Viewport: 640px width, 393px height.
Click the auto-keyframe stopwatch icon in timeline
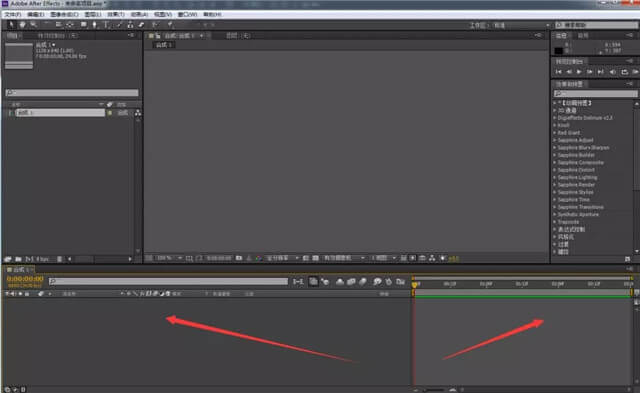click(x=389, y=282)
